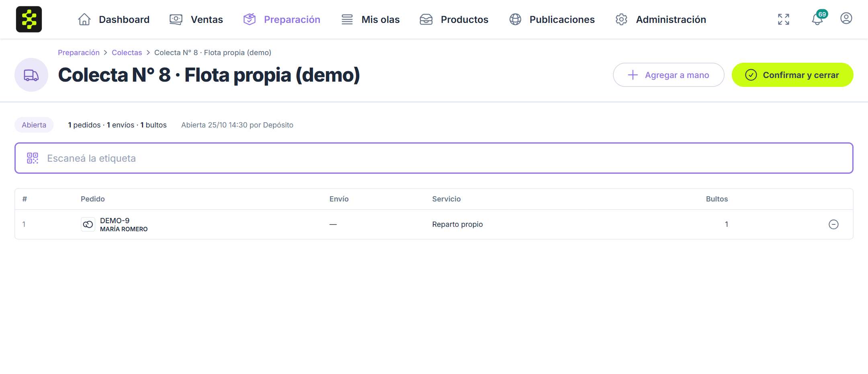
Task: Click the DEMO-9 channel logo icon
Action: click(x=88, y=224)
